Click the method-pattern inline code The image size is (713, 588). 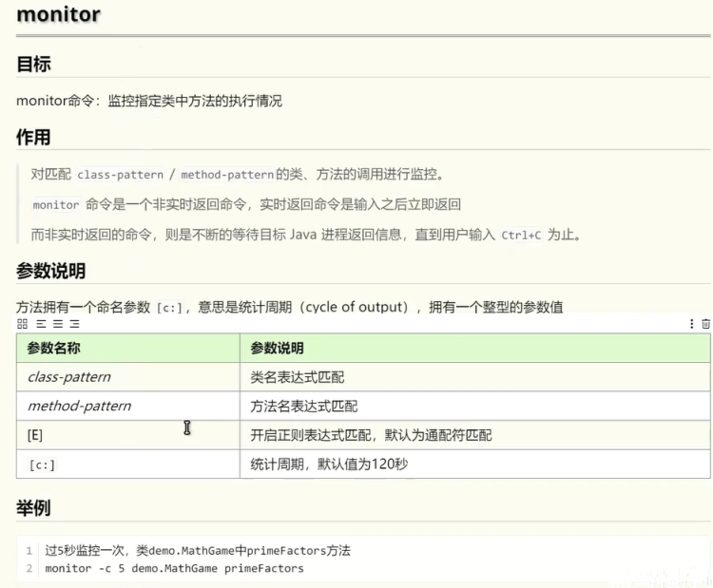tap(227, 175)
